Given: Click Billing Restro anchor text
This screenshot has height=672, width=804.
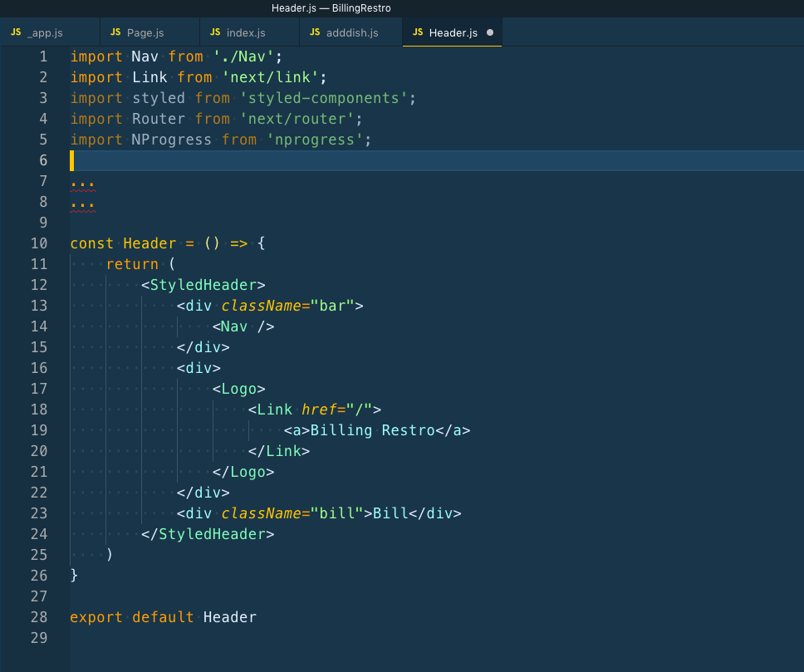Looking at the screenshot, I should coord(372,430).
